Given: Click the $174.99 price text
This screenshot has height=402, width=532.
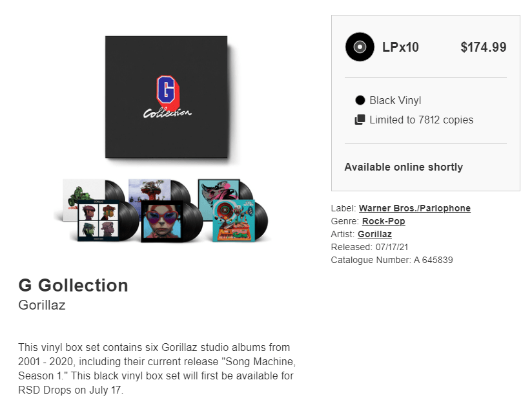Looking at the screenshot, I should (483, 47).
